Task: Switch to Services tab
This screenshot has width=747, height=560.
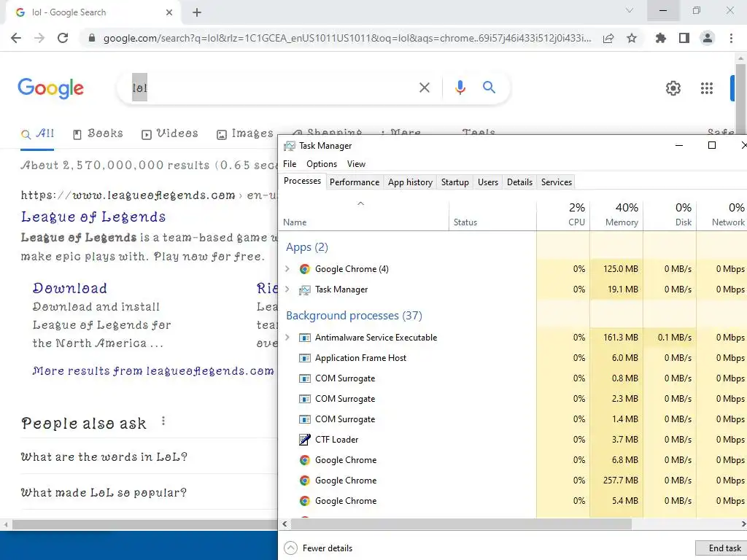Action: coord(556,182)
